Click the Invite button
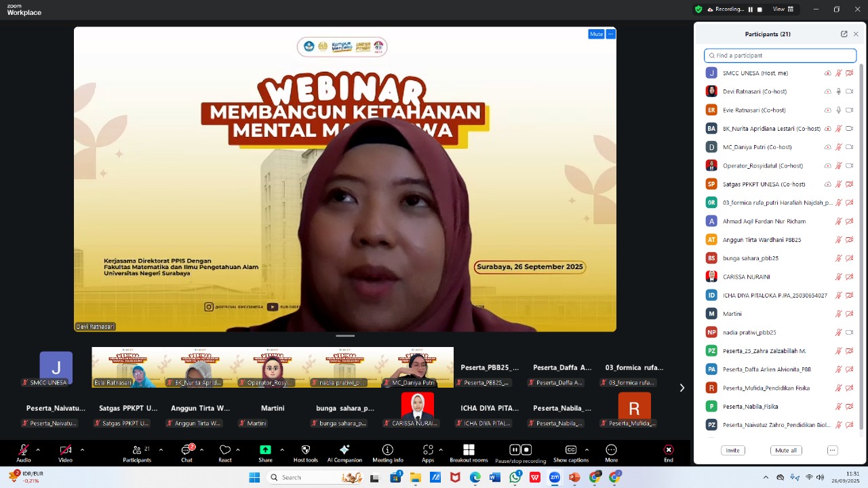868x488 pixels. [x=733, y=450]
